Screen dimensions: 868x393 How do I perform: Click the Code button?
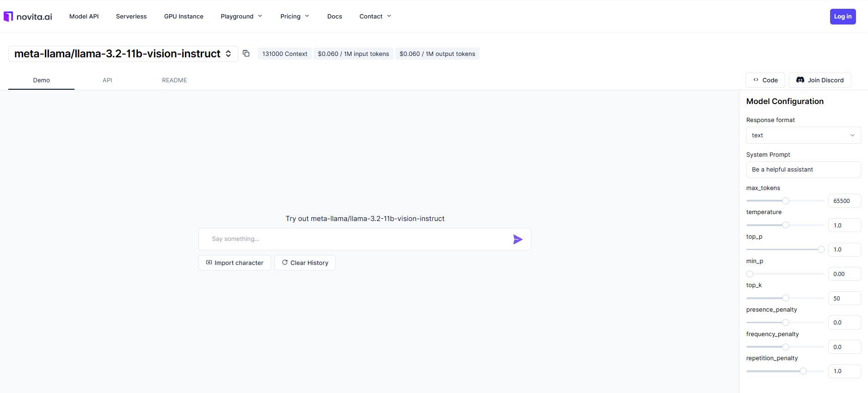click(x=765, y=80)
